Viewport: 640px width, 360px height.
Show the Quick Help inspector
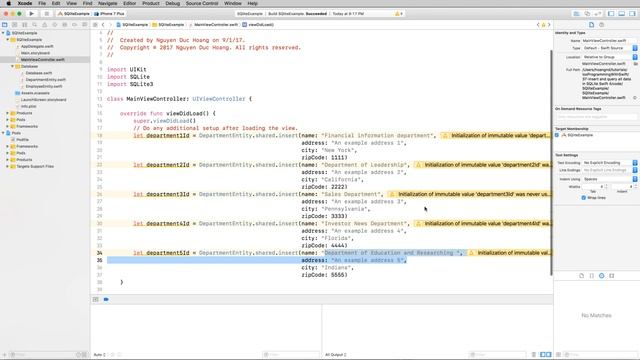click(602, 24)
